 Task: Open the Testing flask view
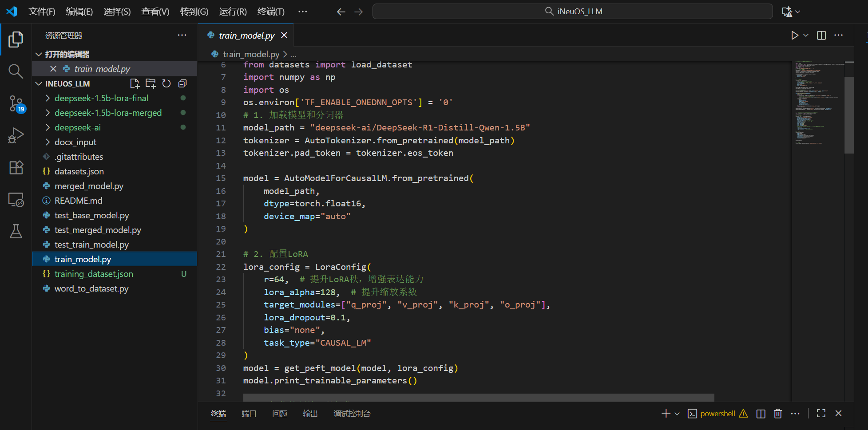pyautogui.click(x=16, y=231)
